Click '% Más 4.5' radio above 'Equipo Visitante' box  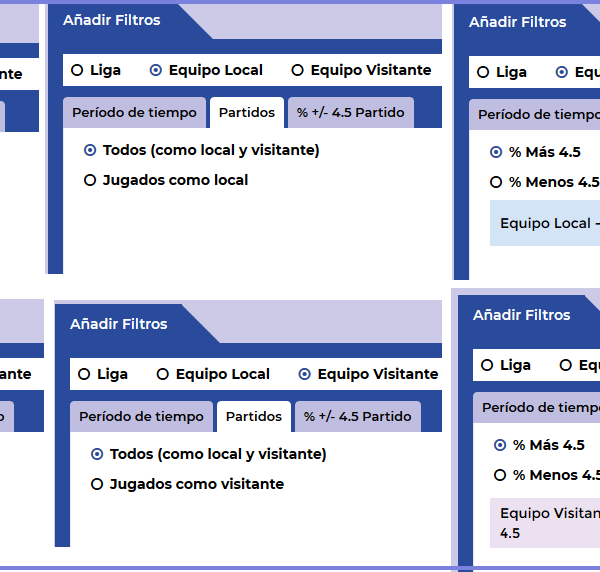[500, 446]
